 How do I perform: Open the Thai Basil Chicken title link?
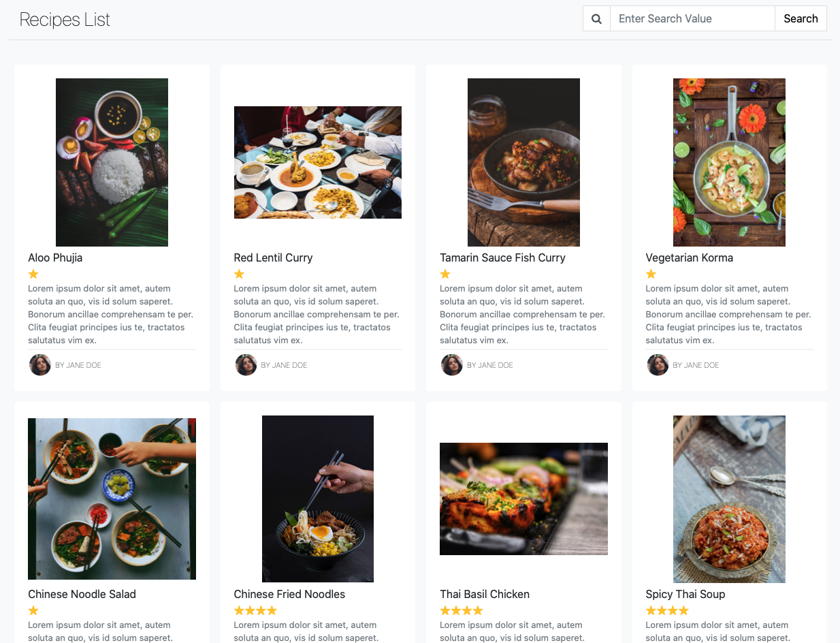click(x=484, y=594)
